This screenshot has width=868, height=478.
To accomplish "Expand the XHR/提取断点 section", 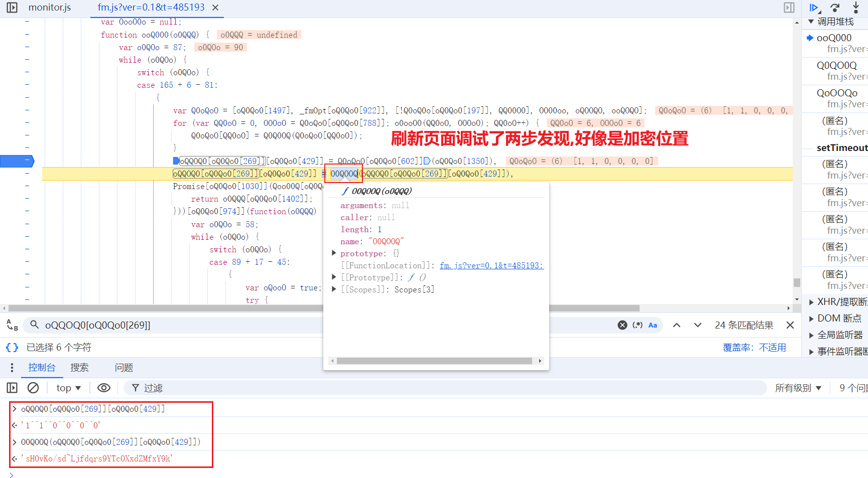I will coord(811,302).
